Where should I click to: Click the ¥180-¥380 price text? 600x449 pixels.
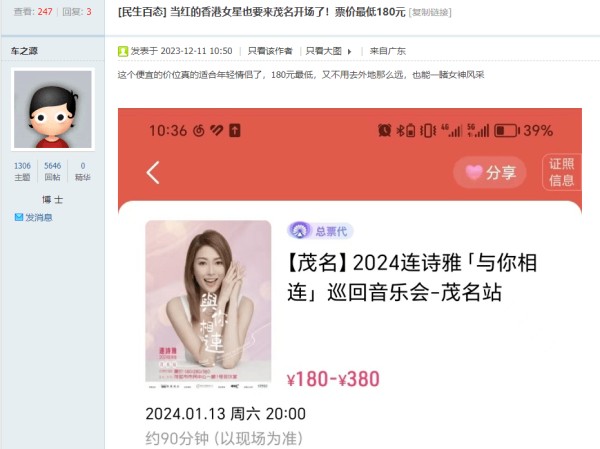coord(333,379)
